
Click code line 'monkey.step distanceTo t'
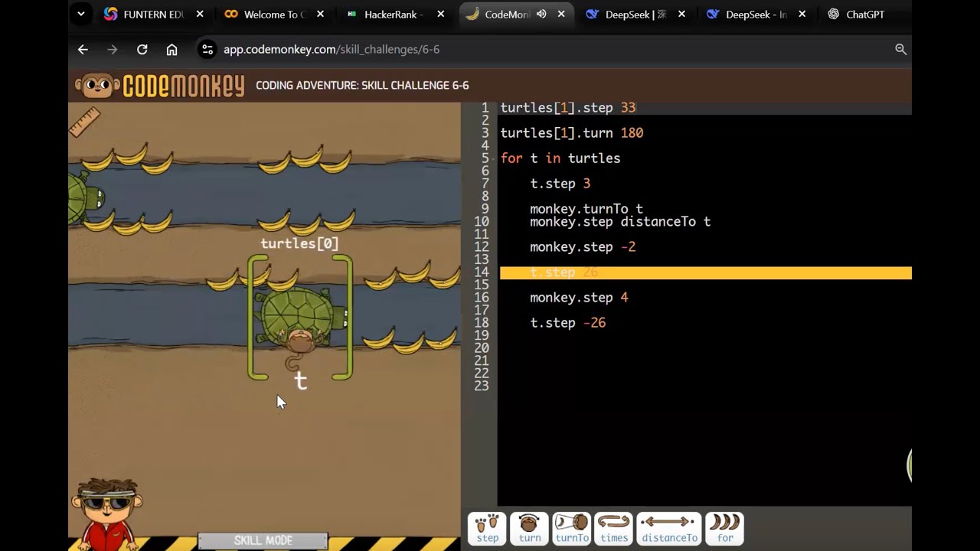(620, 222)
